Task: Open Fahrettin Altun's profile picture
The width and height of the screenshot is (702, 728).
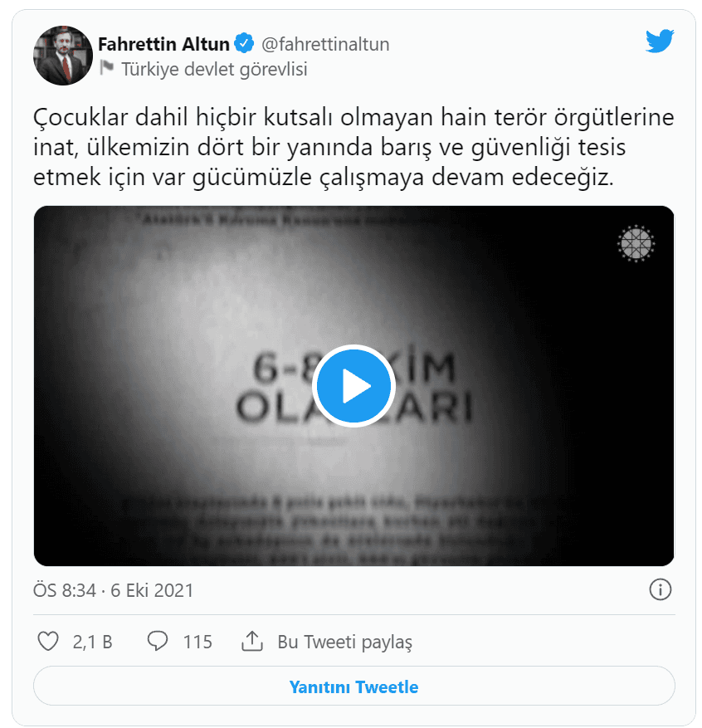Action: pos(63,56)
